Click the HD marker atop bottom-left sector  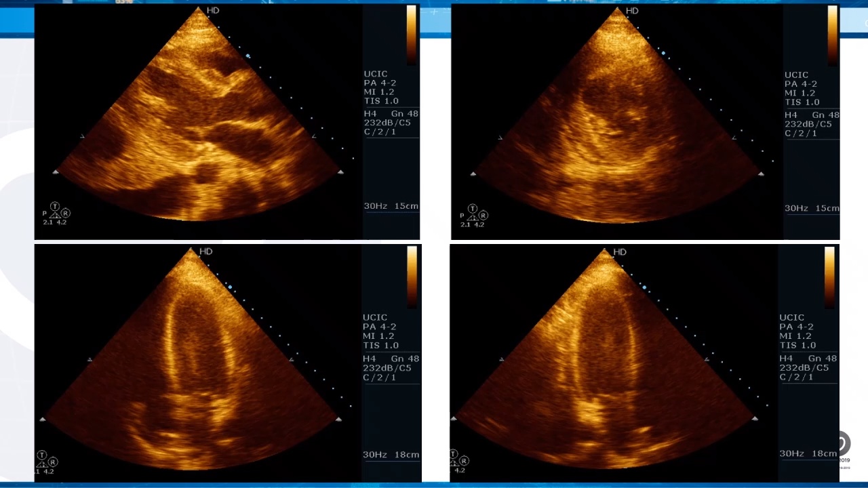tap(206, 251)
